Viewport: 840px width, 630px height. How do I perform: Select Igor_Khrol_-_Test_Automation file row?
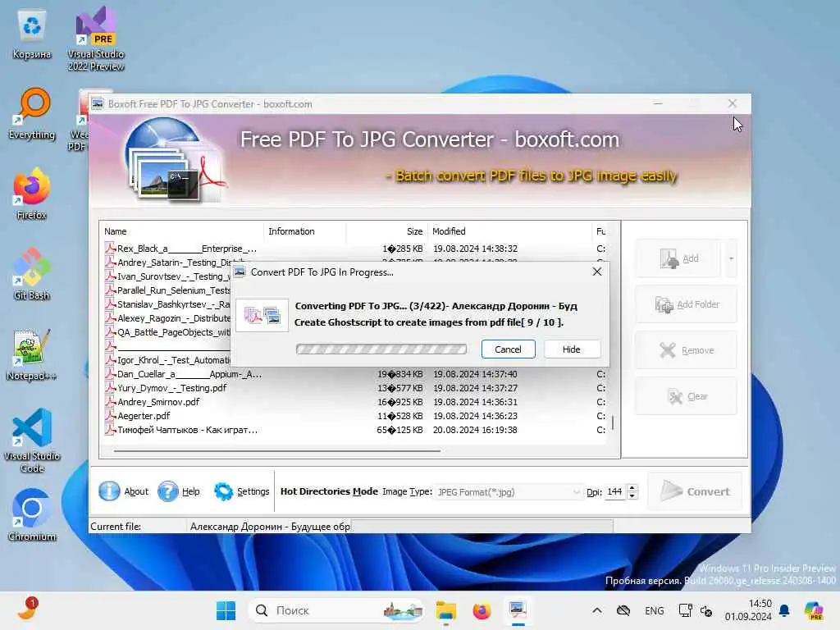[167, 360]
